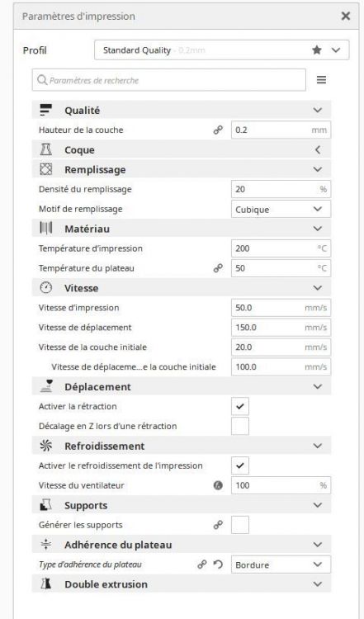Click link icon beside Hauteur de la couche

[218, 130]
